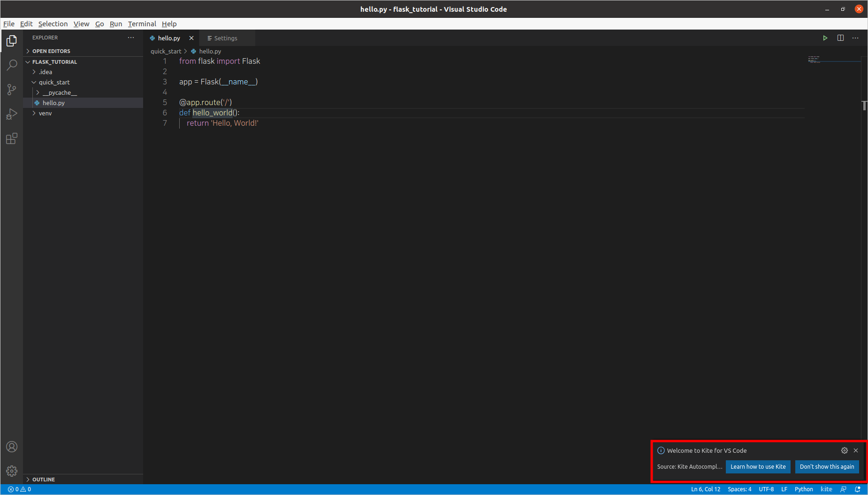
Task: Open the Run and Debug view
Action: coord(12,114)
